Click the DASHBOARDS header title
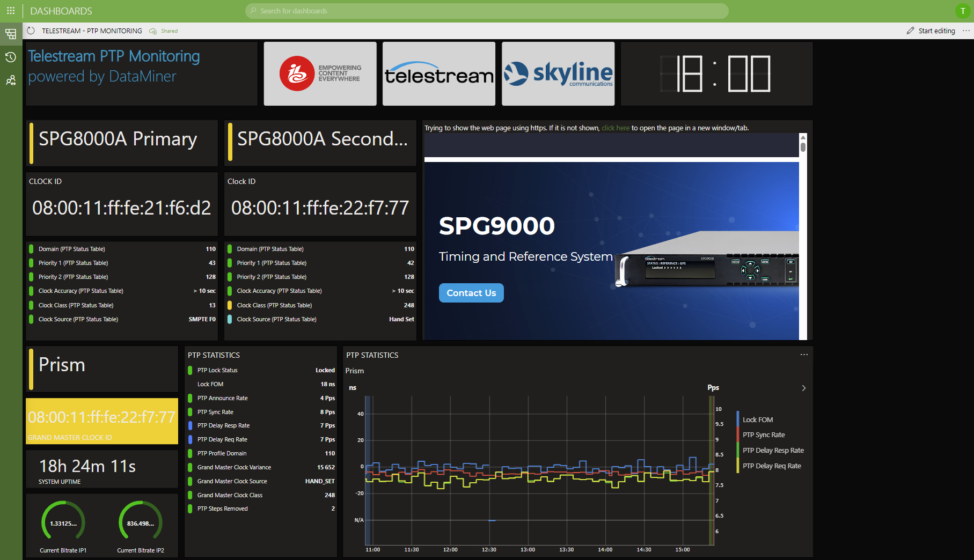Viewport: 974px width, 560px height. pos(61,11)
